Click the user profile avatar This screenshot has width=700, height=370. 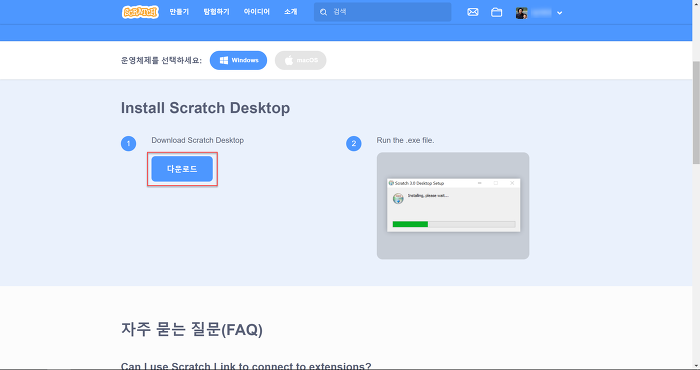(x=521, y=12)
